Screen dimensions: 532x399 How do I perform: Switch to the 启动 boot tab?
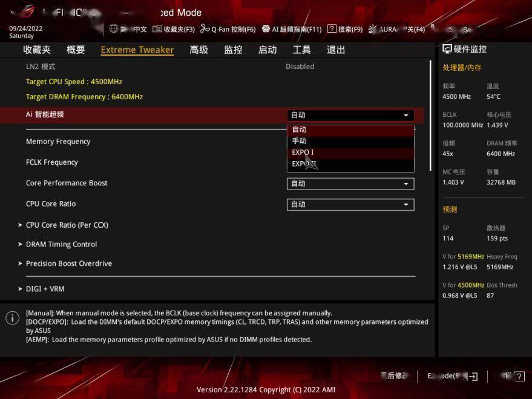point(268,50)
